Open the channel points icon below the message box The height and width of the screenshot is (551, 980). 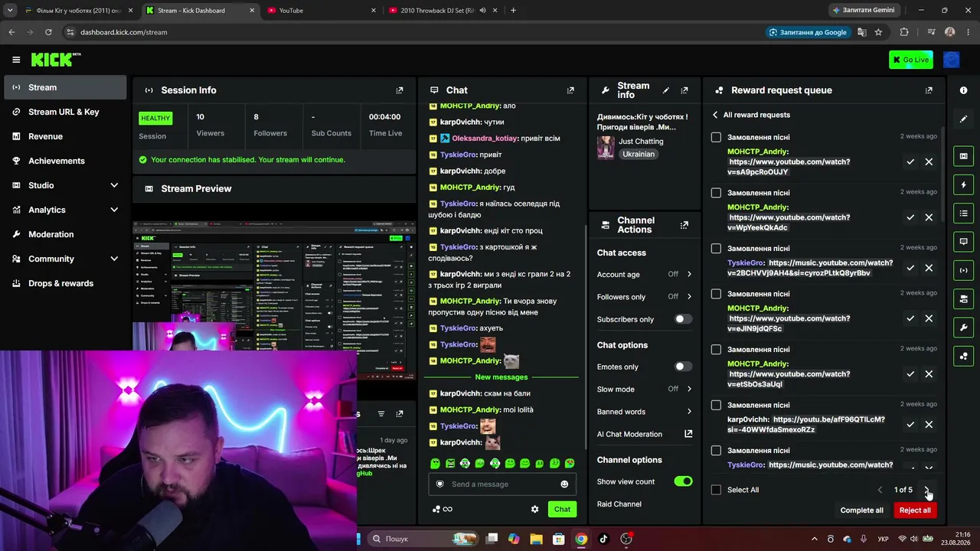(x=436, y=509)
